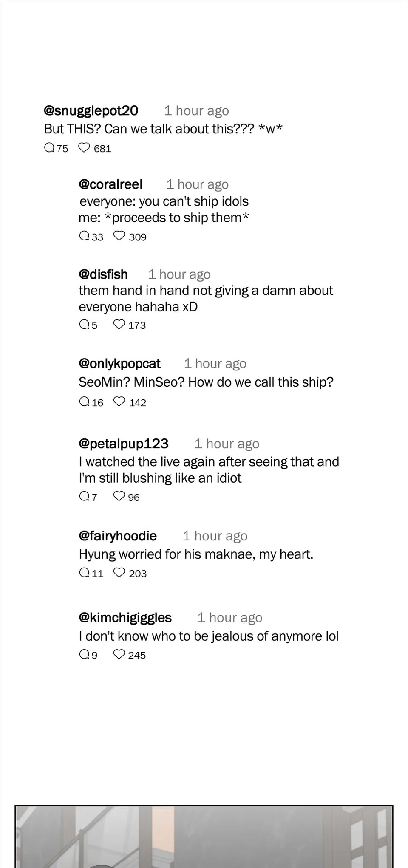Open the @snugglepot20 profile link
408x868 pixels.
coord(91,111)
